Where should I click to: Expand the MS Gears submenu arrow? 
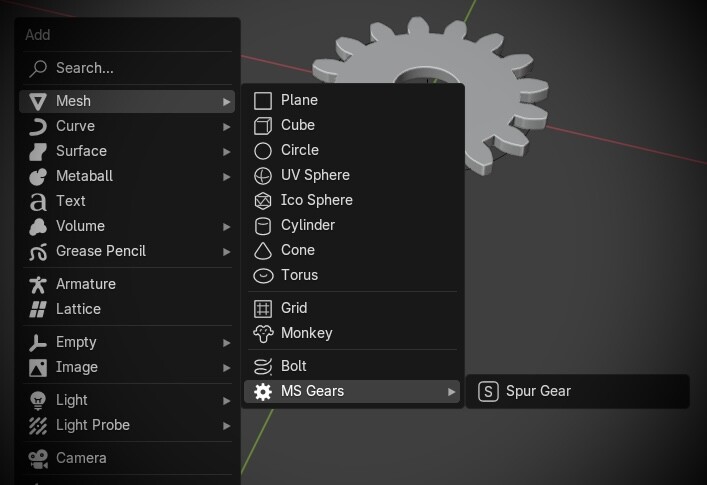(451, 392)
